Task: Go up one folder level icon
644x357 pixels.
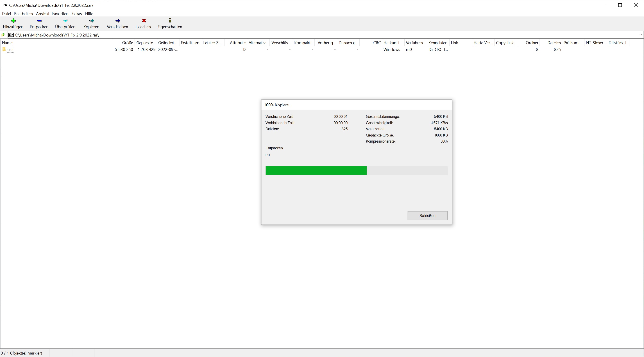Action: [x=3, y=35]
